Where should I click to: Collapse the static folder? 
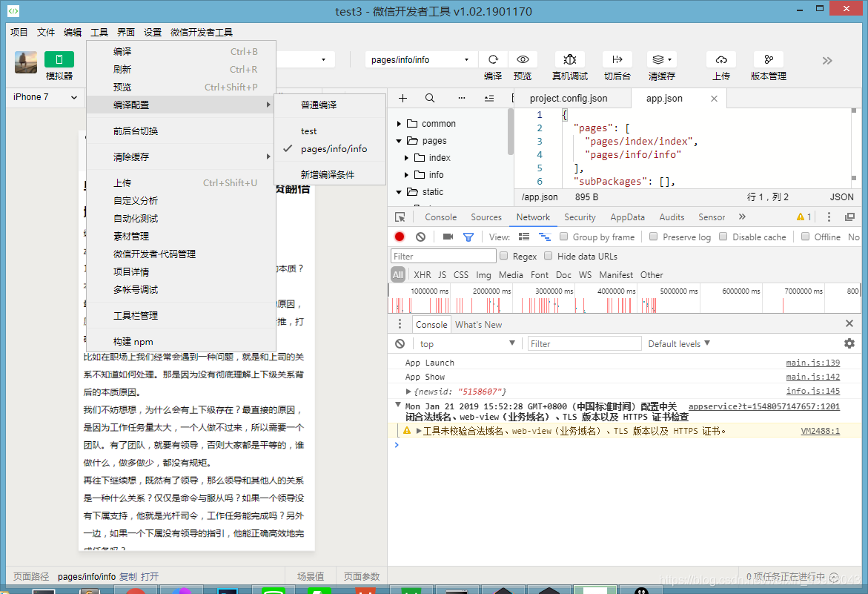point(399,192)
